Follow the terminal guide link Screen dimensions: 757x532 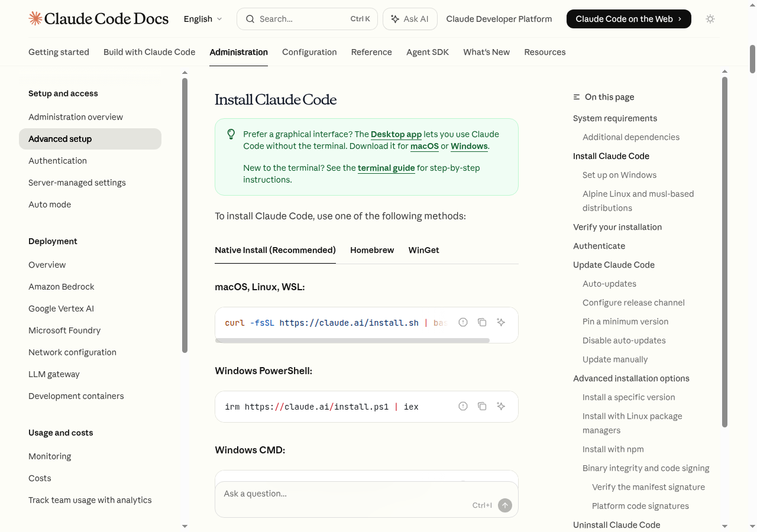point(386,168)
